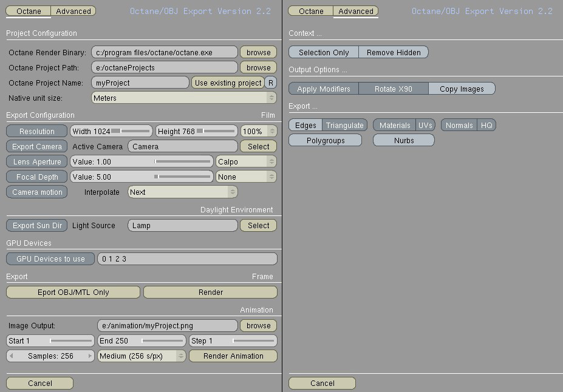
Task: Toggle Materials export option
Action: click(x=395, y=125)
